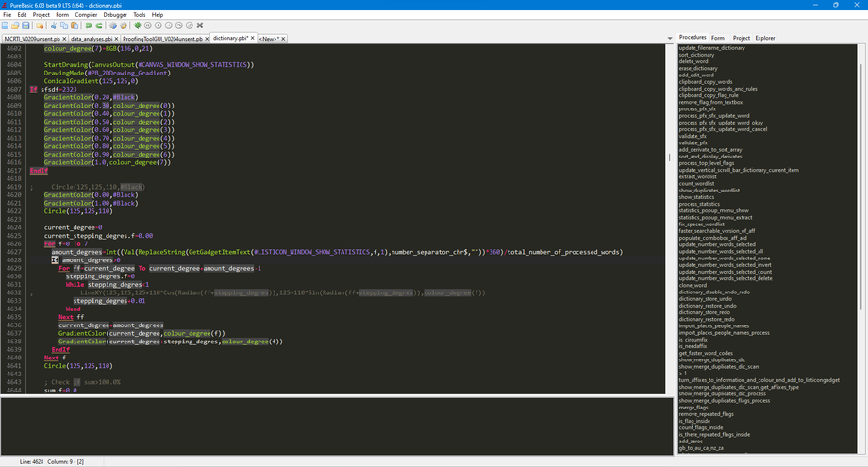Select the Procedures panel tab
The width and height of the screenshot is (868, 467).
(x=693, y=37)
